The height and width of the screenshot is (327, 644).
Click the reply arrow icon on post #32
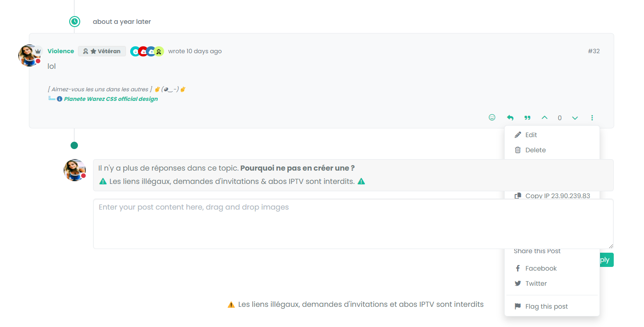(x=510, y=118)
